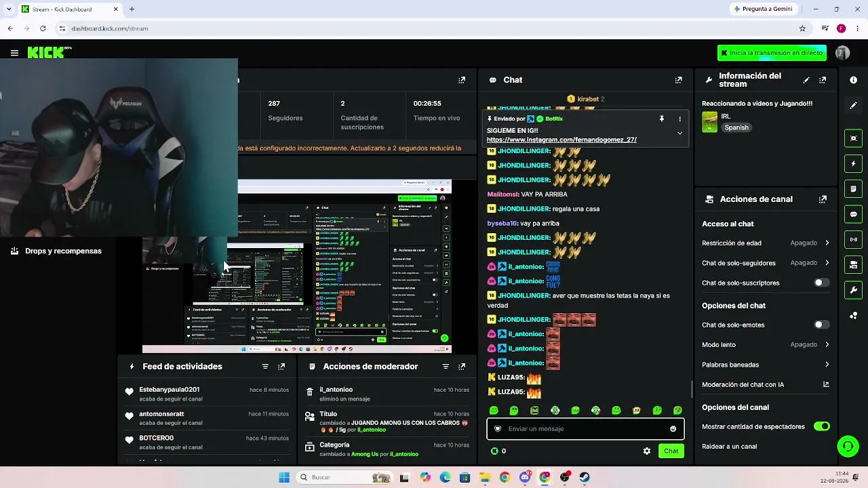Open Steam from the taskbar
The height and width of the screenshot is (488, 868).
click(x=584, y=477)
